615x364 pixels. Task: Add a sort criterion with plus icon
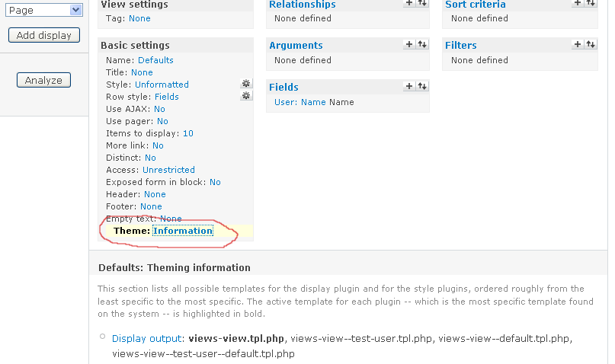pyautogui.click(x=578, y=4)
